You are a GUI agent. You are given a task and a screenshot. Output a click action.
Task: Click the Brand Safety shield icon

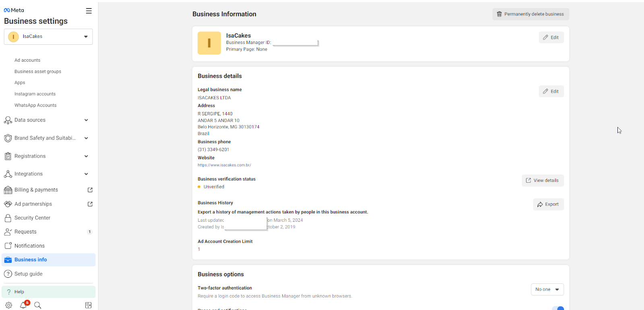click(x=8, y=138)
